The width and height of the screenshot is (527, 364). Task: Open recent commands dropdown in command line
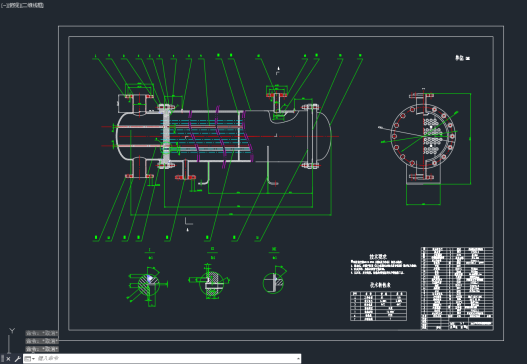30,359
